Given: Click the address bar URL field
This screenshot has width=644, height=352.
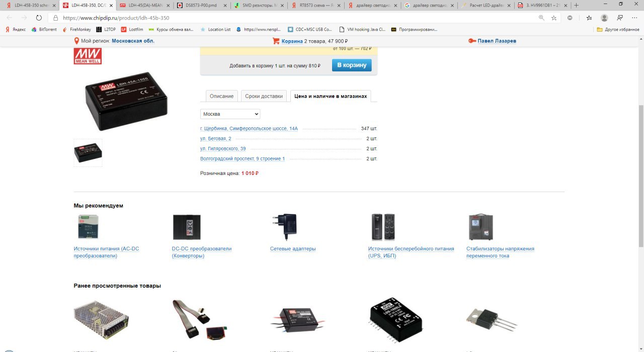Looking at the screenshot, I should (297, 18).
